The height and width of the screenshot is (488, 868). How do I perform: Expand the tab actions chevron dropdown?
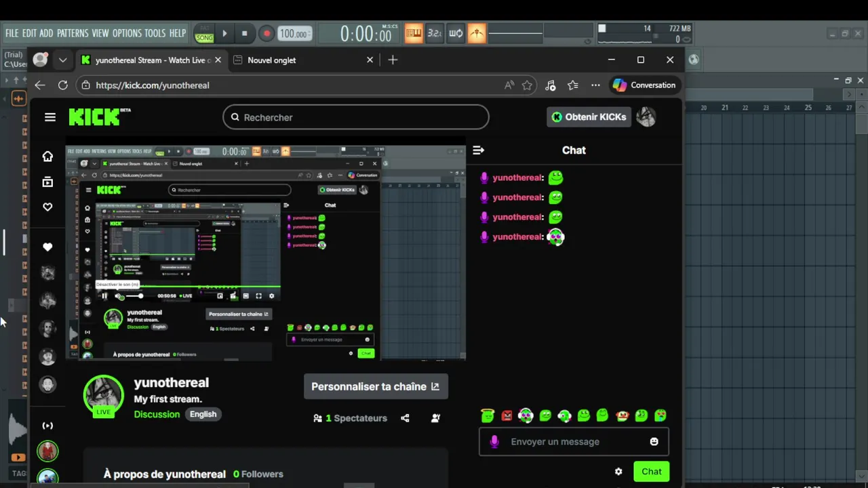[62, 60]
